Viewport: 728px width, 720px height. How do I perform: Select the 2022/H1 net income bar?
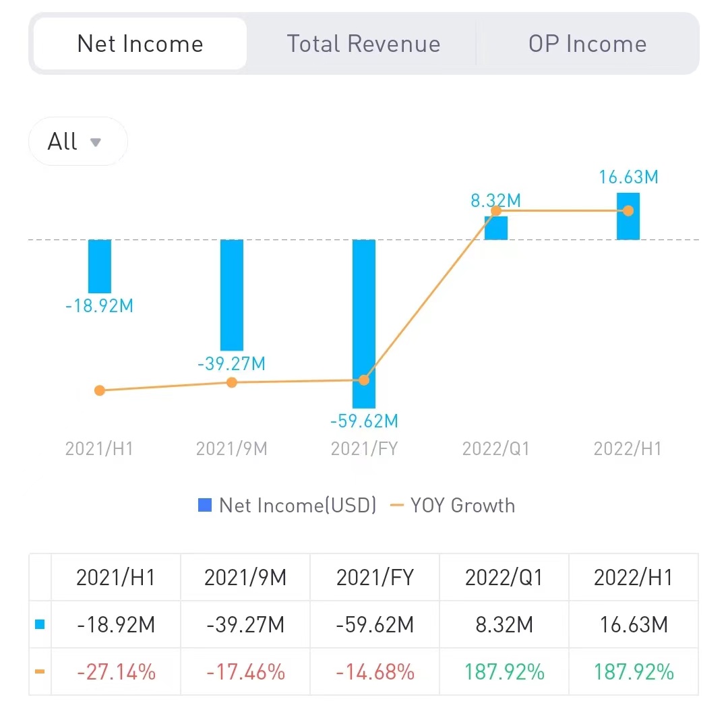click(x=628, y=216)
